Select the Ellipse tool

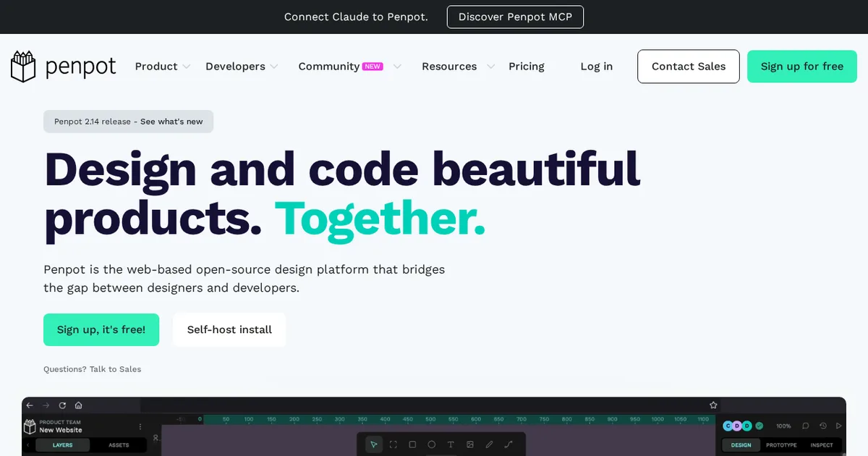pyautogui.click(x=432, y=444)
